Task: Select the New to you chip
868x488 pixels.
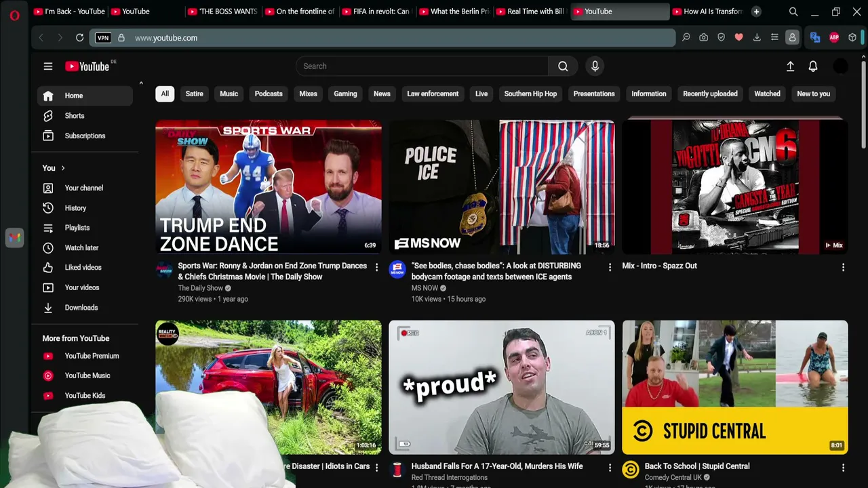Action: [x=814, y=94]
